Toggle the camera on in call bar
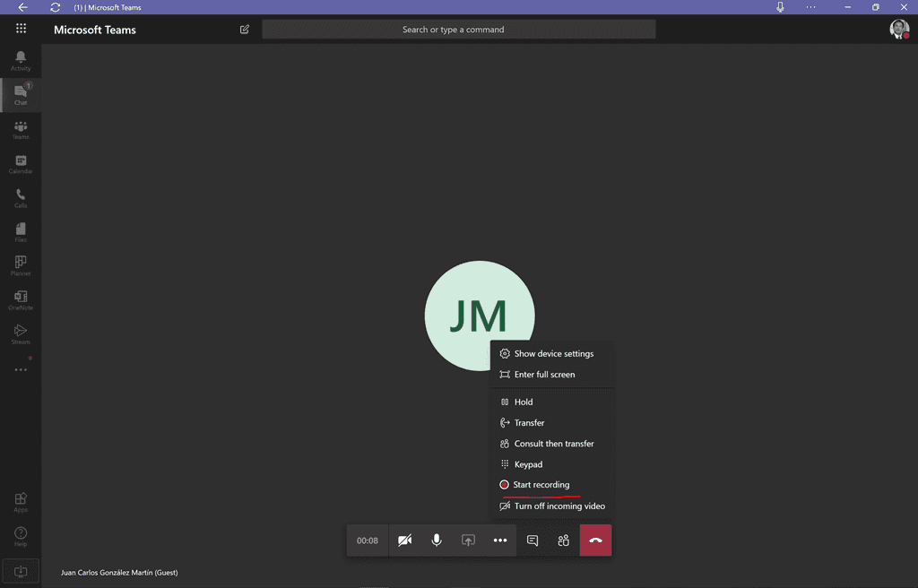Screen dimensions: 918x588 [x=405, y=540]
